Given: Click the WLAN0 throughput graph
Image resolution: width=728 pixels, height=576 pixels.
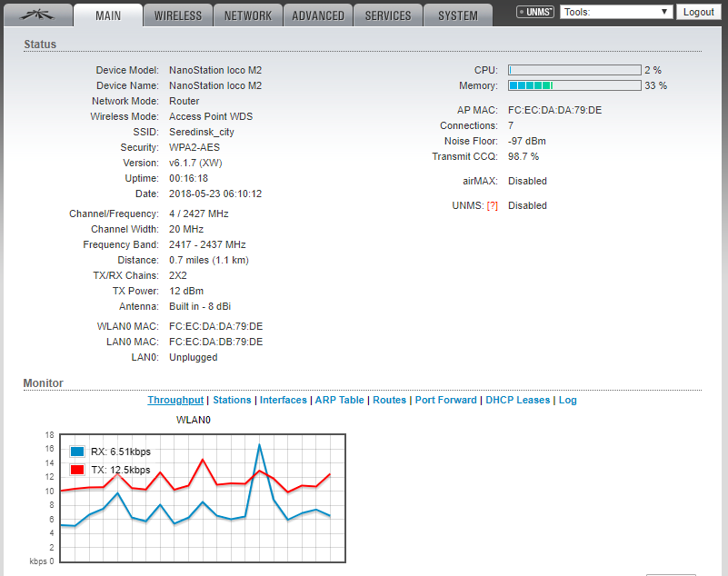Looking at the screenshot, I should [x=203, y=498].
